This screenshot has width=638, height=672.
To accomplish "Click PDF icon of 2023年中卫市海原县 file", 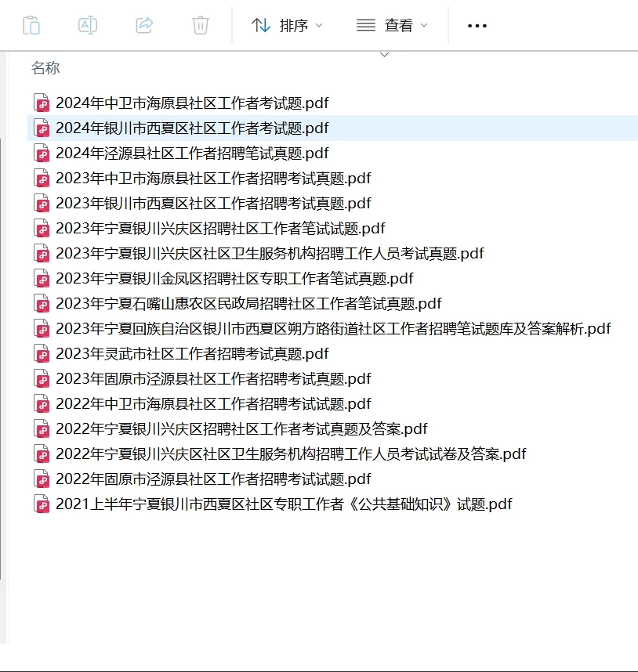I will (42, 178).
